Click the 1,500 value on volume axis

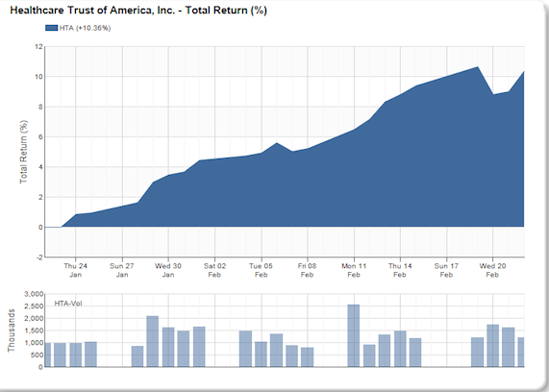pyautogui.click(x=34, y=331)
